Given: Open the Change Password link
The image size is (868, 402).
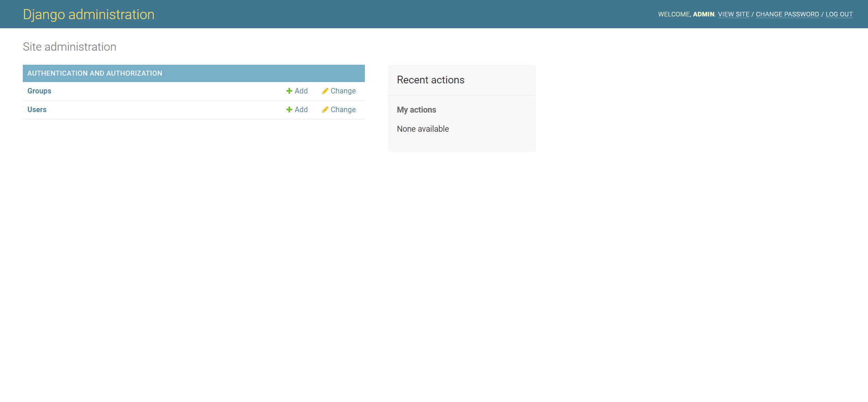Looking at the screenshot, I should tap(787, 15).
